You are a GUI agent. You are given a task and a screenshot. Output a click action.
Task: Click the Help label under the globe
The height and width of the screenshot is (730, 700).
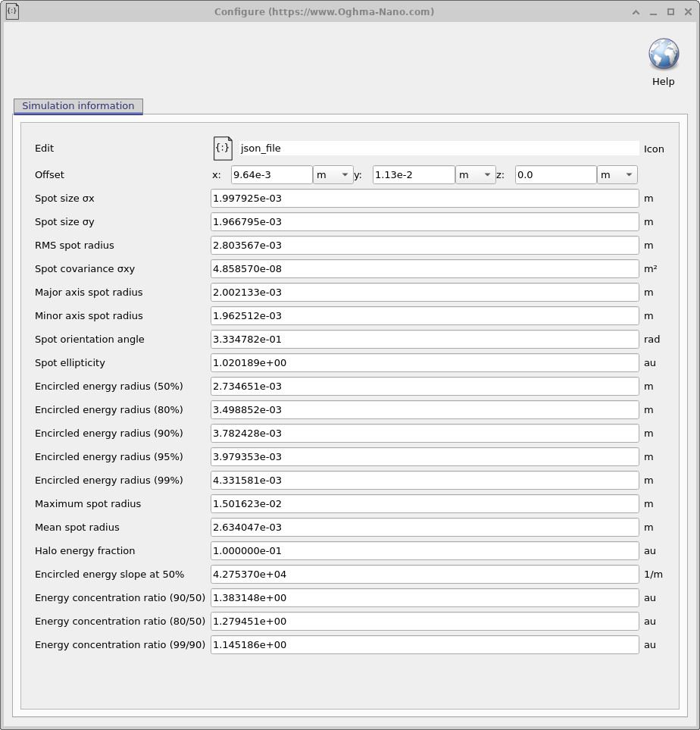coord(663,81)
